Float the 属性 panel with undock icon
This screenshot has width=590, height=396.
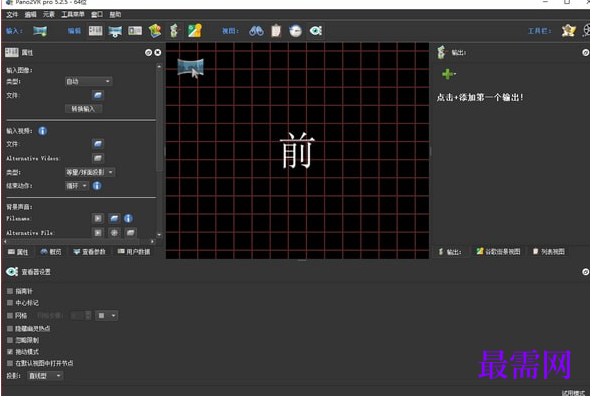tap(148, 53)
